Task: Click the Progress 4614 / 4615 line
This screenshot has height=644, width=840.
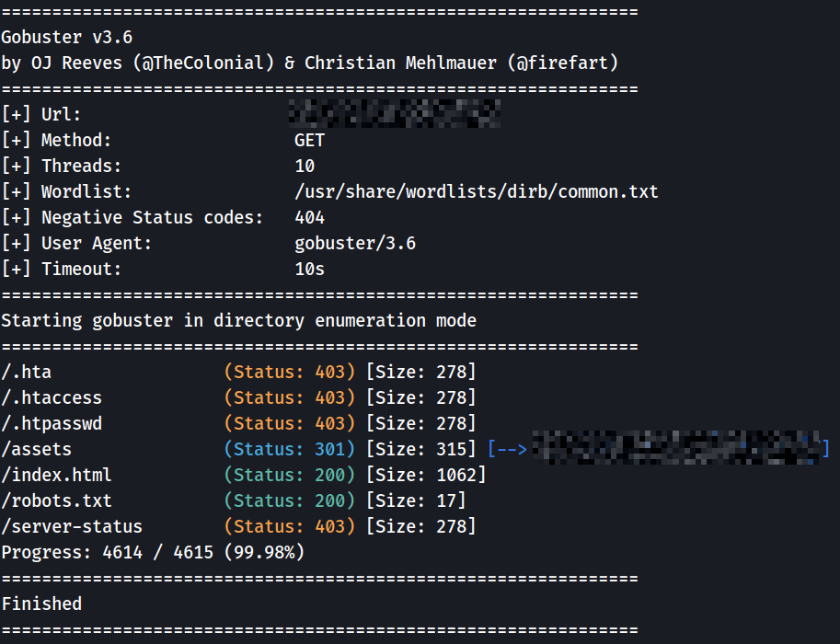Action: (153, 552)
